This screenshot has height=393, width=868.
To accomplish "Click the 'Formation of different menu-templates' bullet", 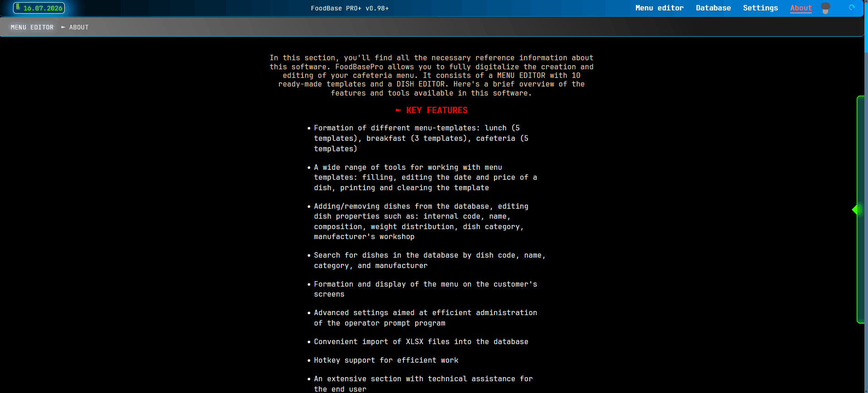I will click(421, 139).
